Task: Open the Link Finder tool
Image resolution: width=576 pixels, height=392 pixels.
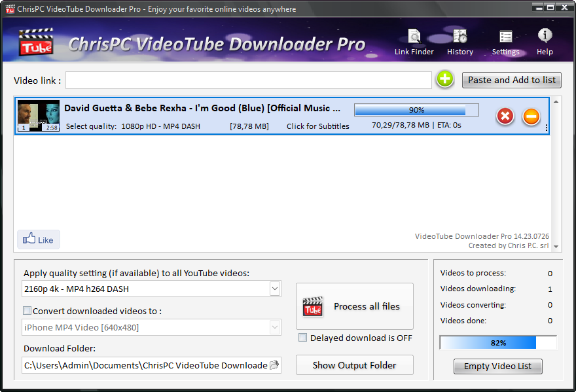Action: pyautogui.click(x=414, y=42)
